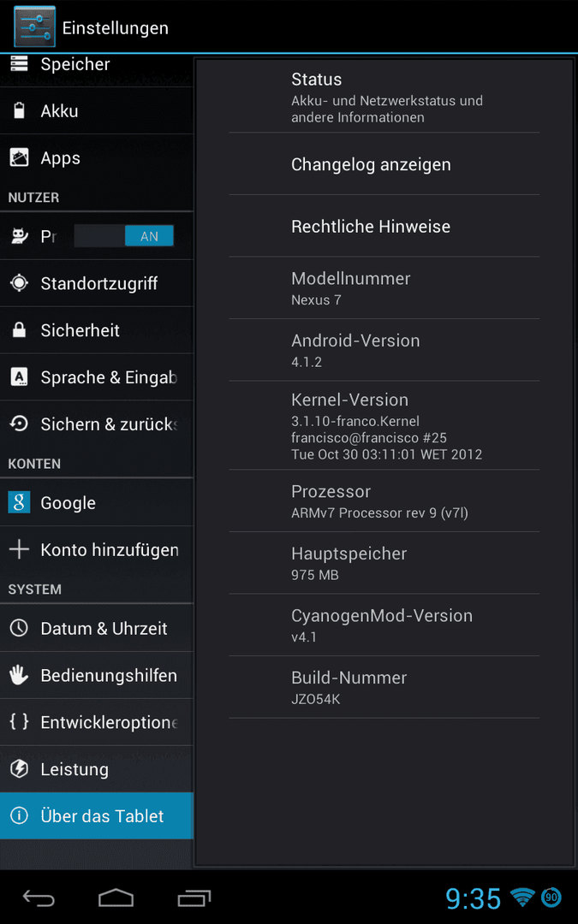Select Sicherheit in the sidebar
578x924 pixels.
(97, 330)
